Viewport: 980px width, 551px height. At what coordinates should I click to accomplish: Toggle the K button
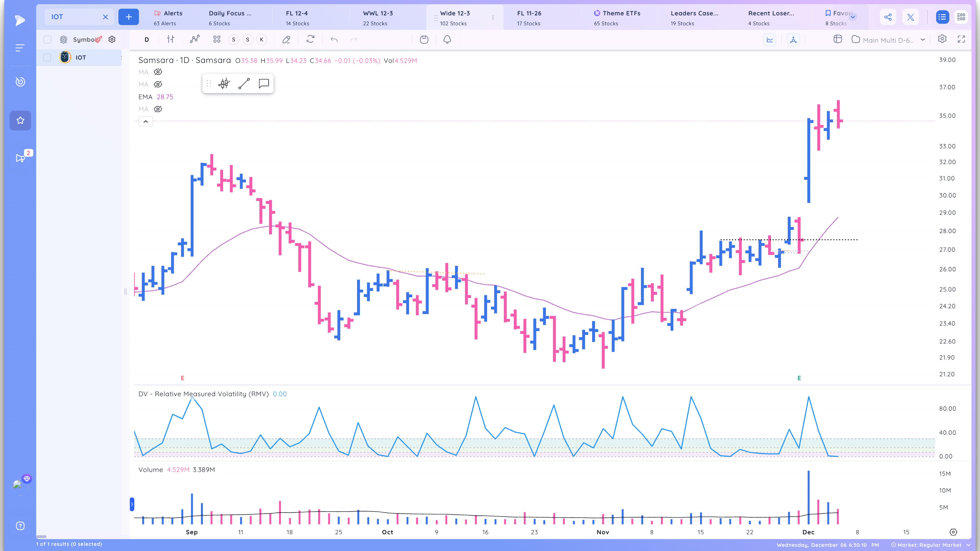pyautogui.click(x=262, y=40)
